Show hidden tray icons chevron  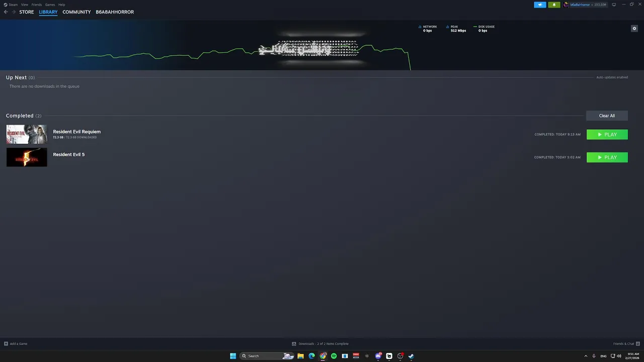click(586, 356)
